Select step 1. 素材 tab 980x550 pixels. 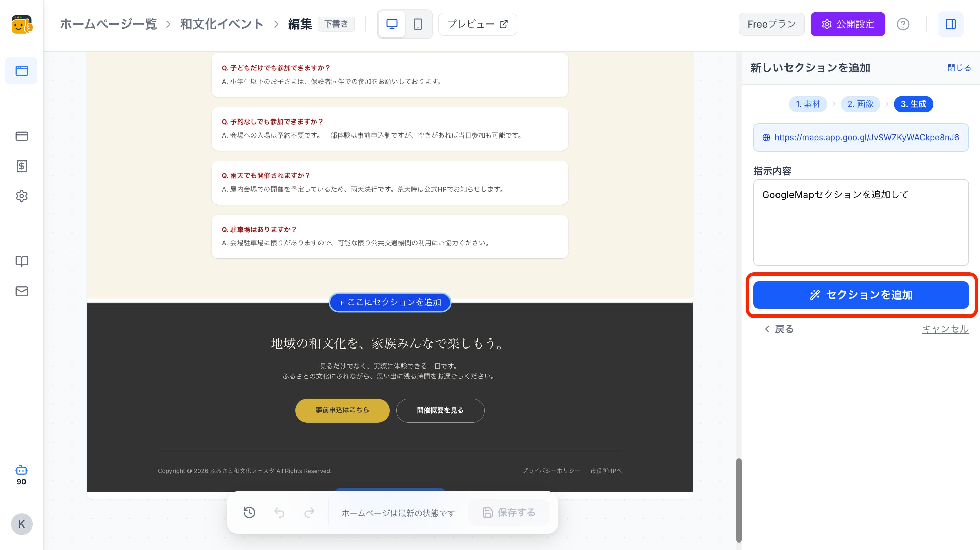808,104
